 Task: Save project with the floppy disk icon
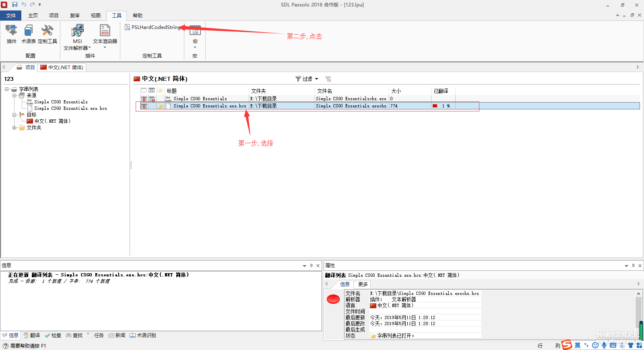(x=15, y=4)
